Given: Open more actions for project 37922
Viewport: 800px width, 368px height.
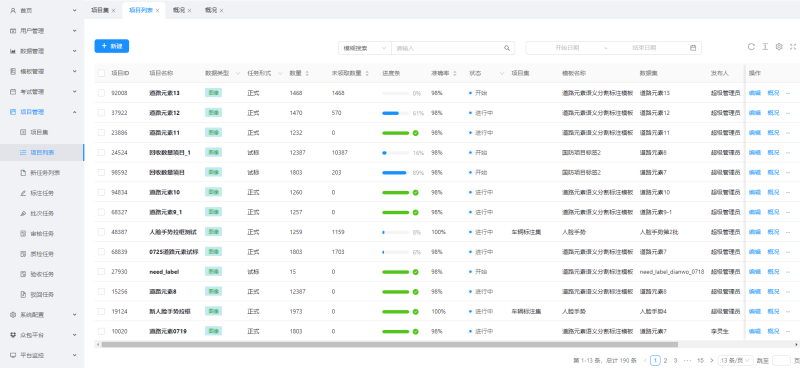Looking at the screenshot, I should point(788,113).
